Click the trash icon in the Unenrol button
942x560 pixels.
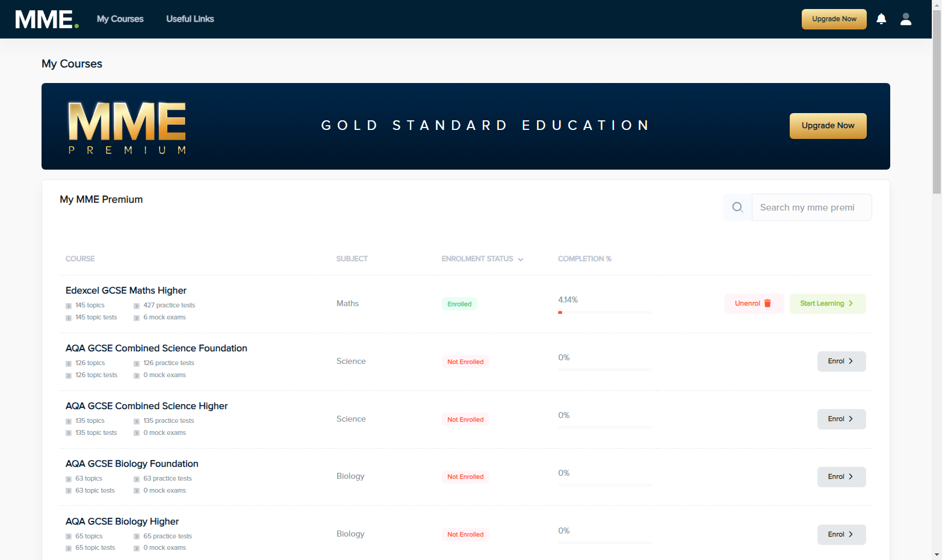click(x=767, y=304)
